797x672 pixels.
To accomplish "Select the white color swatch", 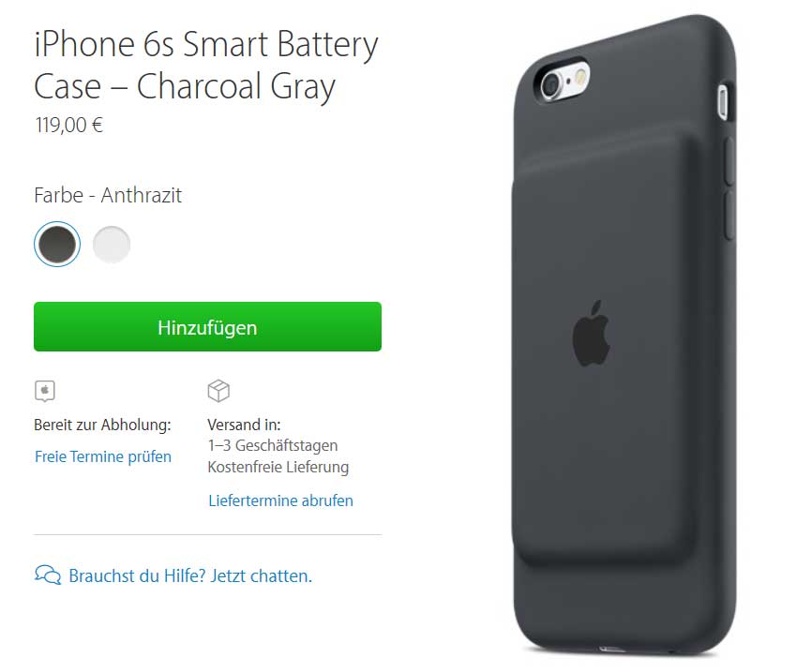I will click(112, 245).
